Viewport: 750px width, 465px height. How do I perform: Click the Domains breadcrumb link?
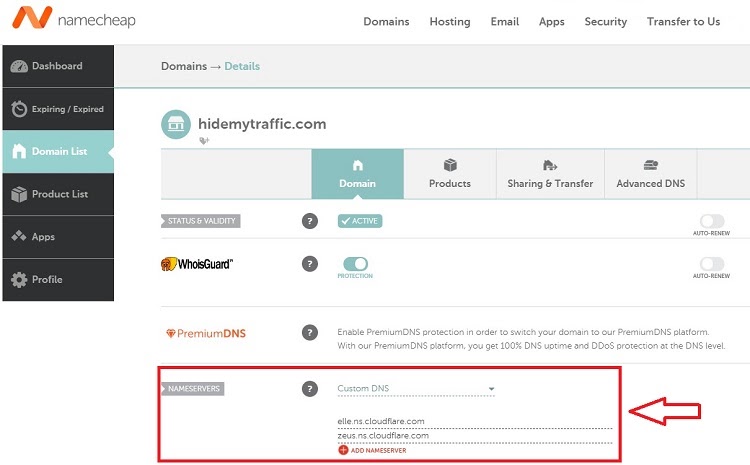pos(184,66)
